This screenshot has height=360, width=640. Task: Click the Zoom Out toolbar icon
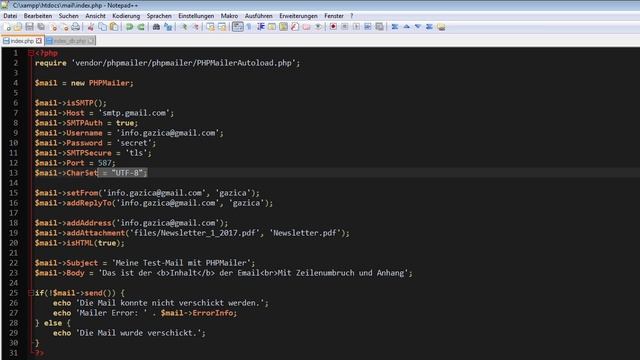[x=196, y=27]
